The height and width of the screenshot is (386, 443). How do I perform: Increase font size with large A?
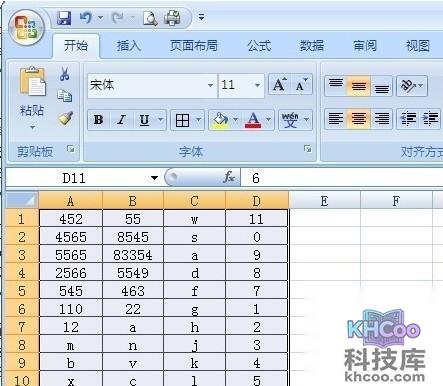click(x=279, y=85)
